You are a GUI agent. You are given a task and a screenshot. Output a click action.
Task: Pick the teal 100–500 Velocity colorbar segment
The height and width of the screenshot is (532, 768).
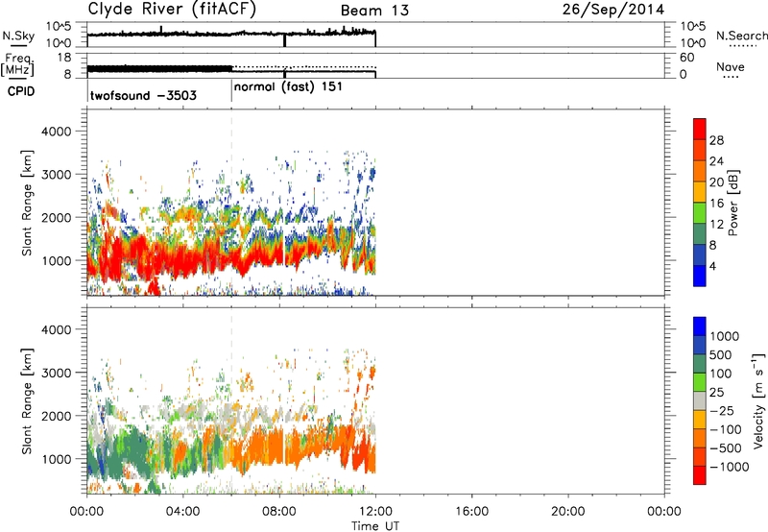coord(700,364)
